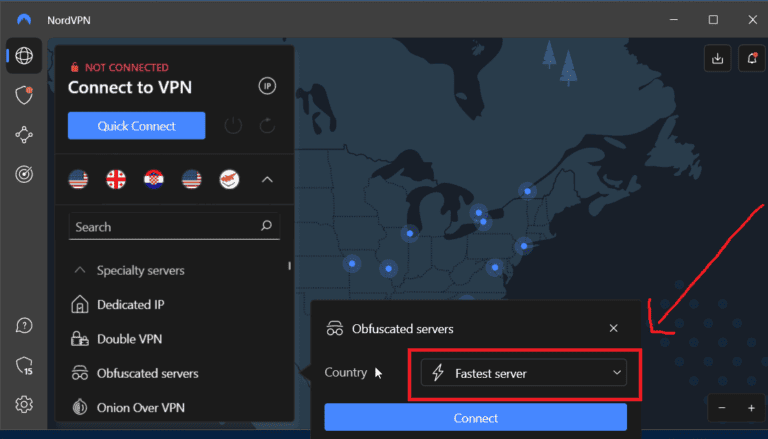Screen dimensions: 768x439
Task: Click Connect in the Obfuscated servers popup
Action: click(475, 417)
